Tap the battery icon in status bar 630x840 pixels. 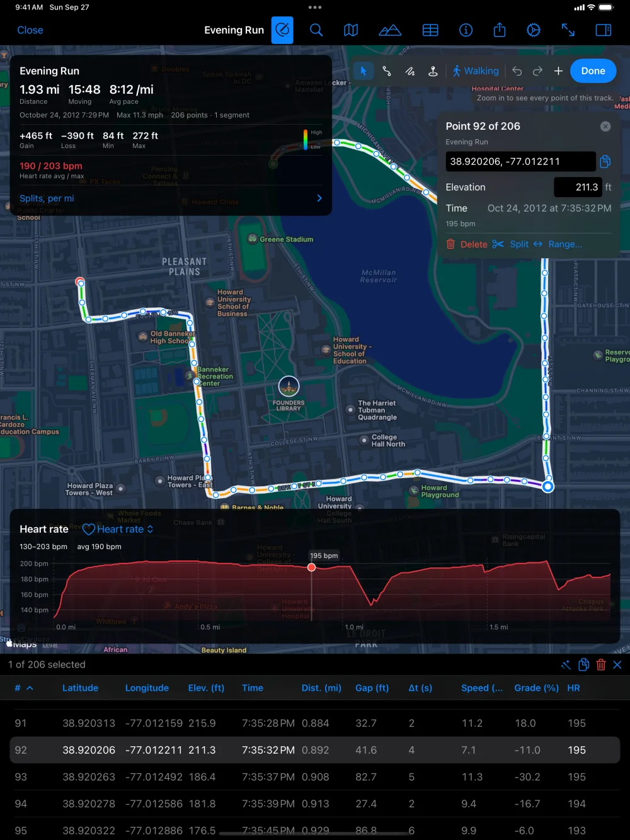(x=606, y=8)
